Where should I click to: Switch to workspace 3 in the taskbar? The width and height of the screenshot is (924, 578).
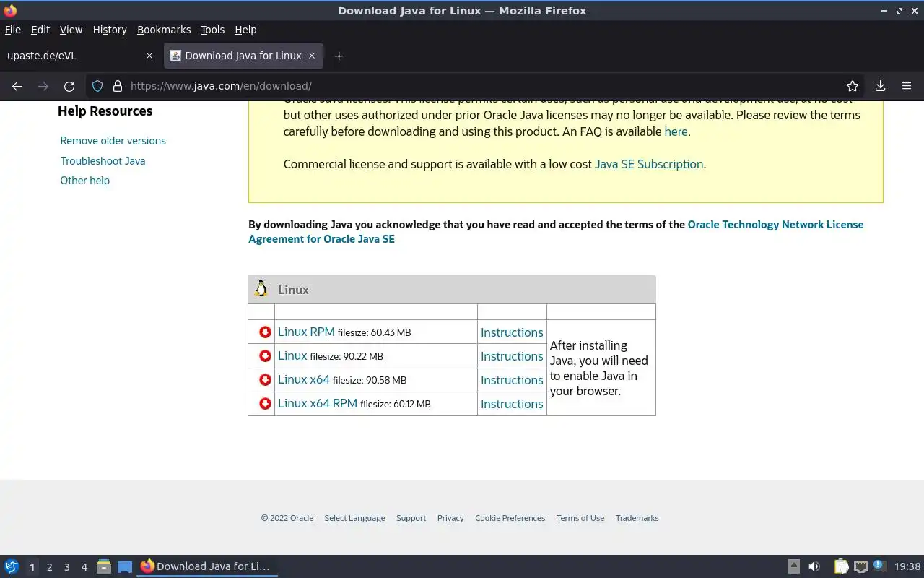pyautogui.click(x=66, y=567)
